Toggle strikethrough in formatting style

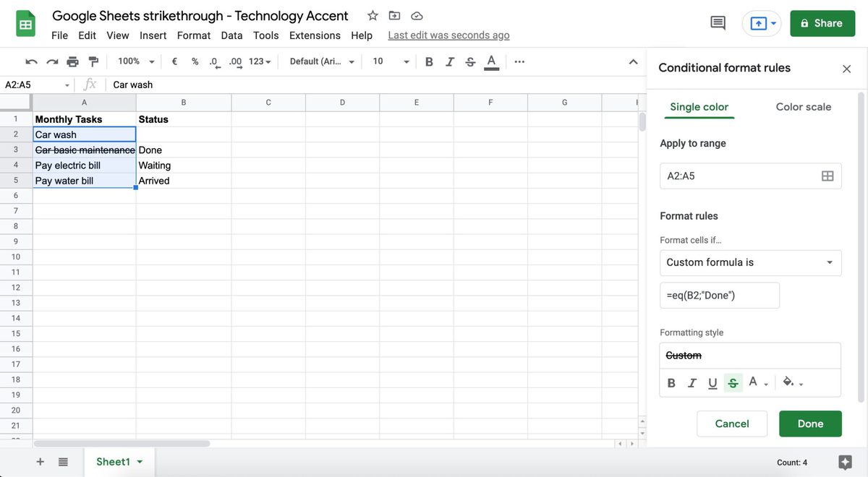coord(733,383)
